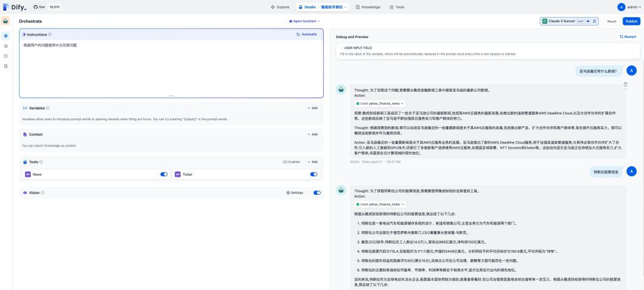This screenshot has width=644, height=290.
Task: Open the Claude 3 Sonnet model selector
Action: coord(569,21)
